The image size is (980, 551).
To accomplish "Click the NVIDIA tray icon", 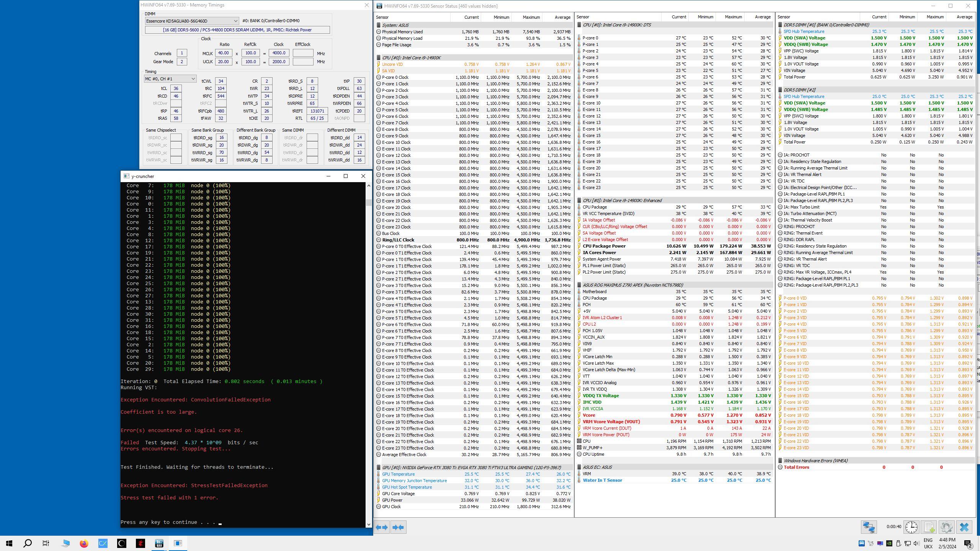I will (x=889, y=543).
